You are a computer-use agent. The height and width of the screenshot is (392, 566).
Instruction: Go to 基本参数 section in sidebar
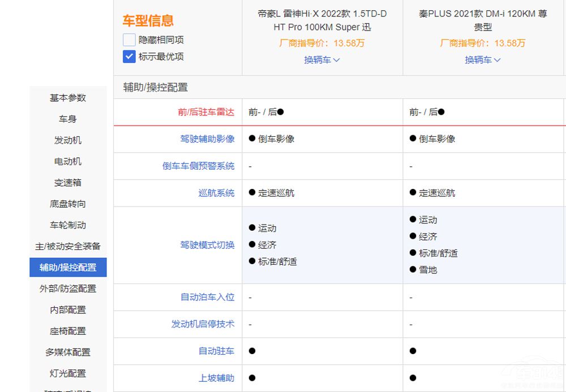pos(68,98)
